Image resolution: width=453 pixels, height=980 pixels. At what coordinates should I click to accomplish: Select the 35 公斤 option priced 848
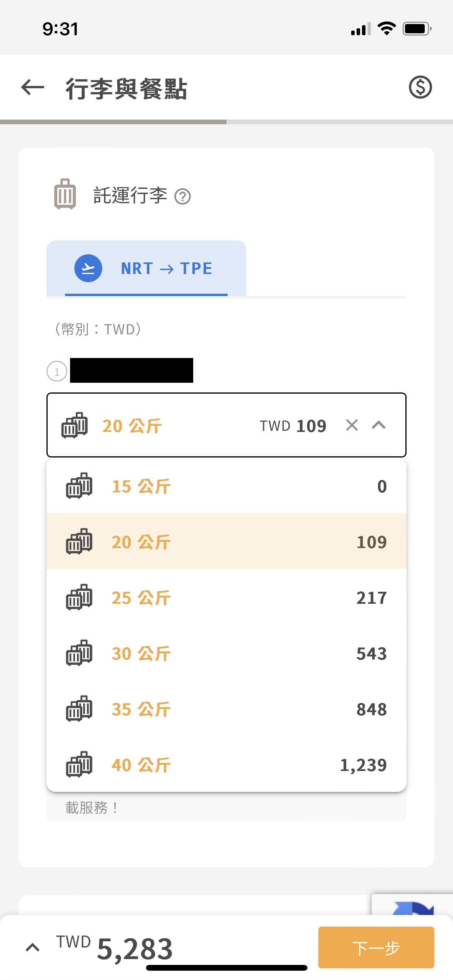click(226, 709)
